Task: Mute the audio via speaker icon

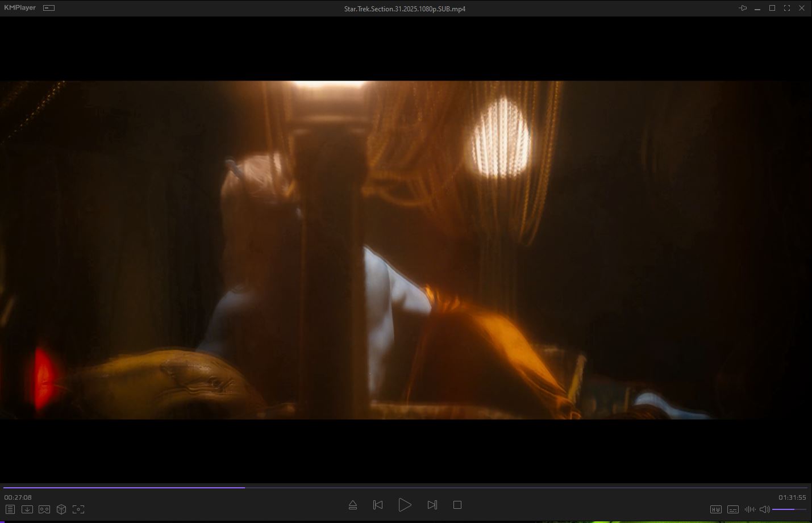Action: point(764,509)
